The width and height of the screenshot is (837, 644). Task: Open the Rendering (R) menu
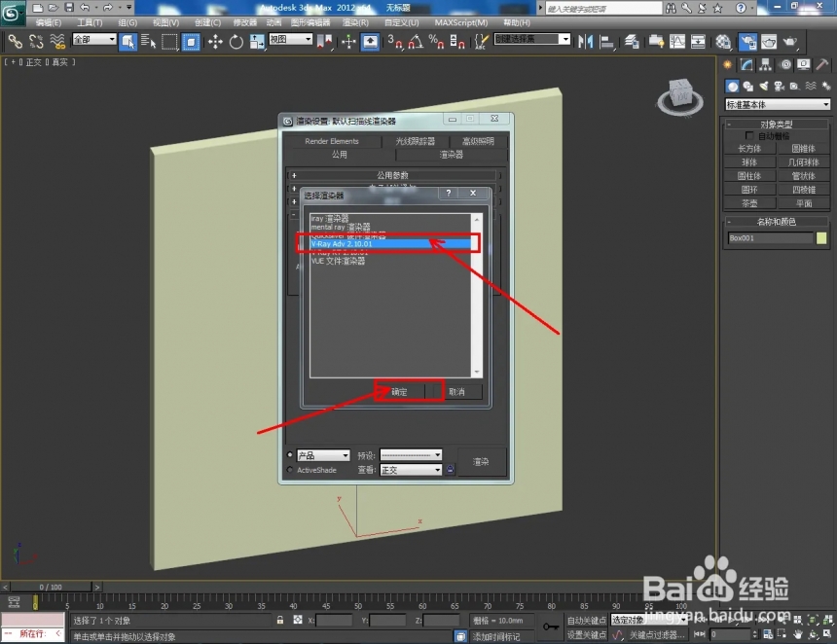click(x=355, y=22)
